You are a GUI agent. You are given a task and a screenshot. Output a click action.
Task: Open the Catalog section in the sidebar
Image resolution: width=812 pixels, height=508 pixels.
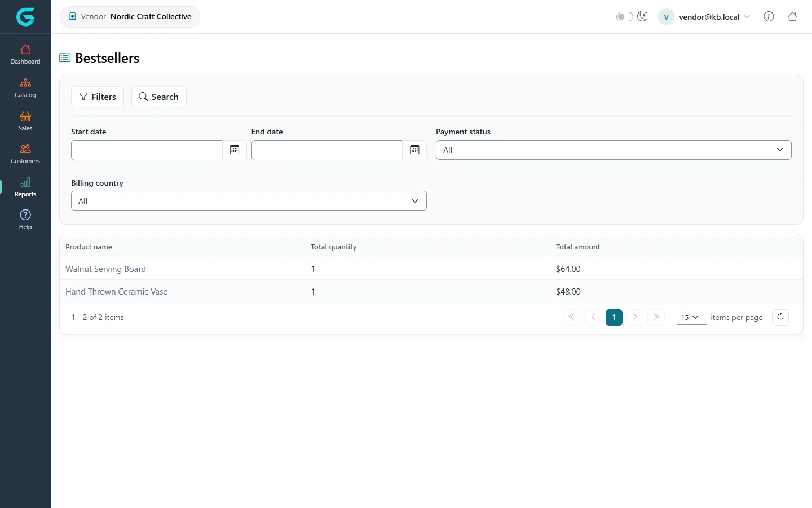pos(25,88)
